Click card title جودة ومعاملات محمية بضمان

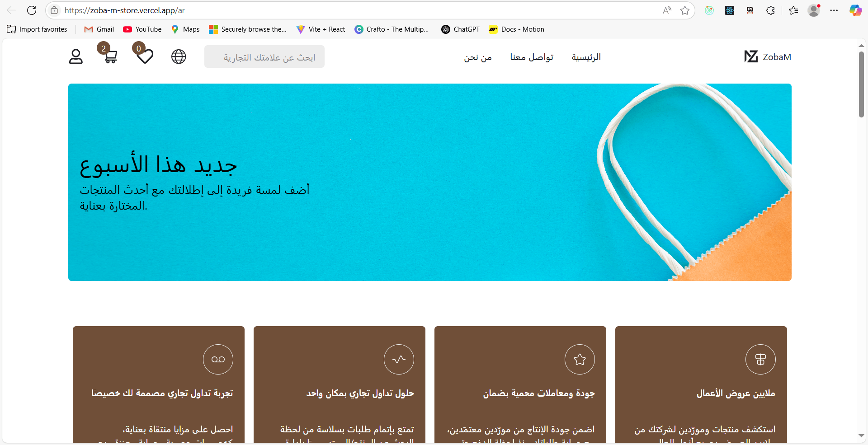point(539,393)
